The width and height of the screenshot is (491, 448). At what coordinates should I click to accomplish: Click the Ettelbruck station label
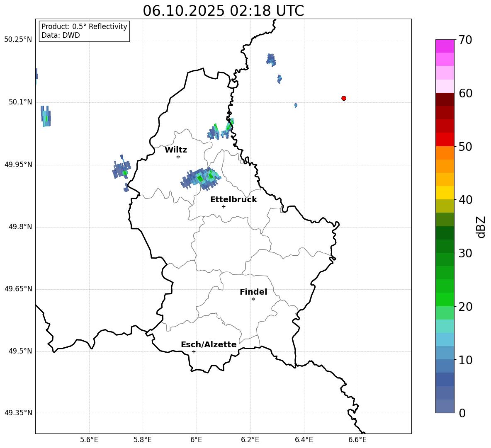coord(233,200)
